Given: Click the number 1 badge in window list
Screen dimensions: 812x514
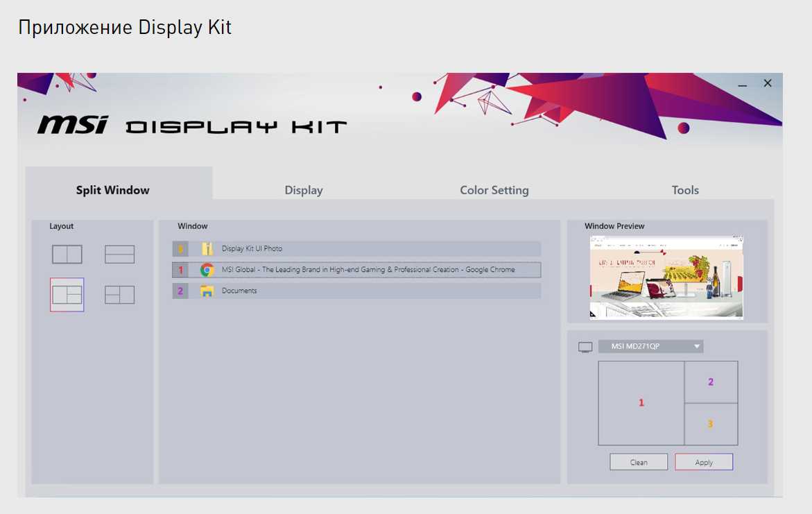Looking at the screenshot, I should click(180, 270).
